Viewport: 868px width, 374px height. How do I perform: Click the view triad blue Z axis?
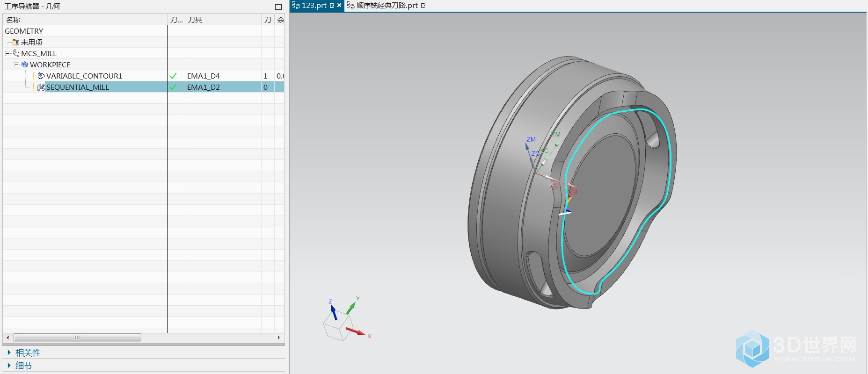pos(334,312)
